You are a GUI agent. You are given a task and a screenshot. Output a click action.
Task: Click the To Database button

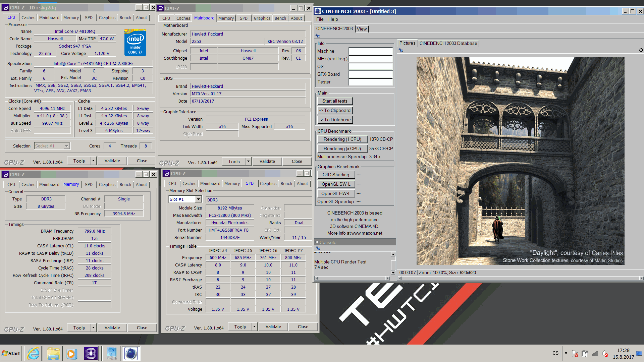tap(335, 120)
